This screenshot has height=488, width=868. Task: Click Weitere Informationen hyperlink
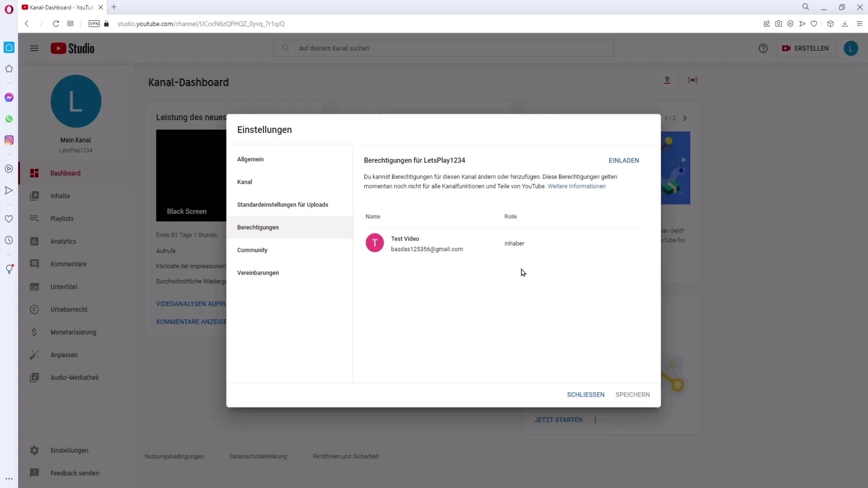(x=576, y=186)
